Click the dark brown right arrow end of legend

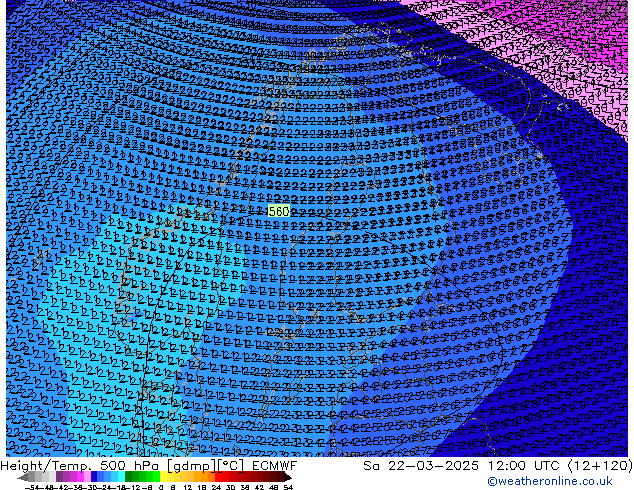287,477
